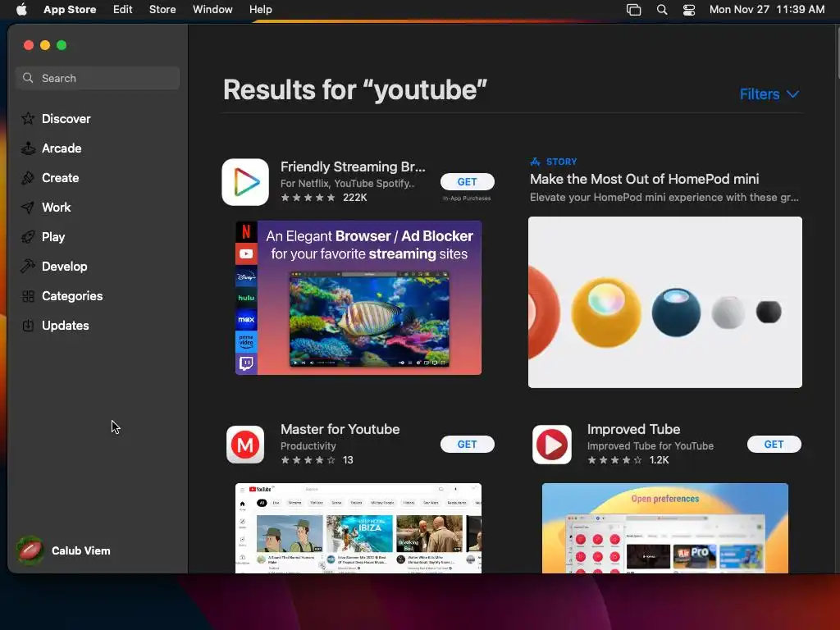Focus the sidebar Search field
The image size is (840, 630).
click(x=98, y=78)
